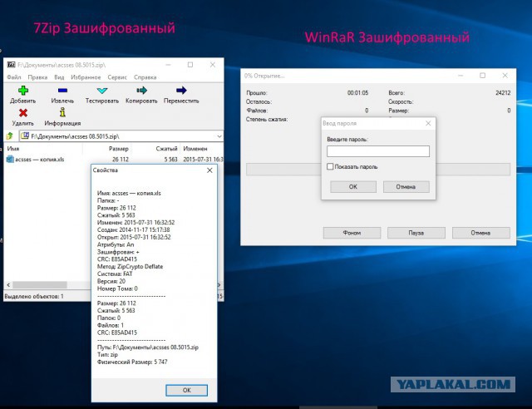Viewport: 532px width, 409px height.
Task: Click the xls file icon in list
Action: [x=10, y=159]
